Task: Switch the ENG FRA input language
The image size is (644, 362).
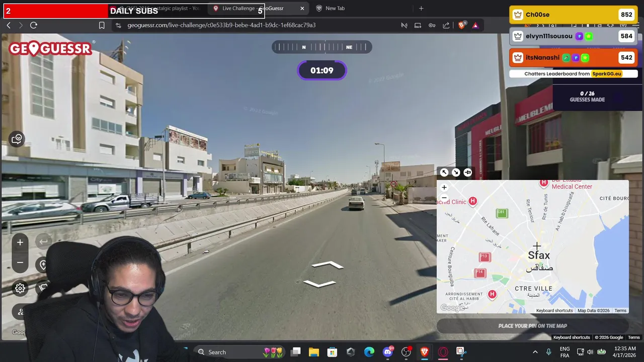Action: 565,352
